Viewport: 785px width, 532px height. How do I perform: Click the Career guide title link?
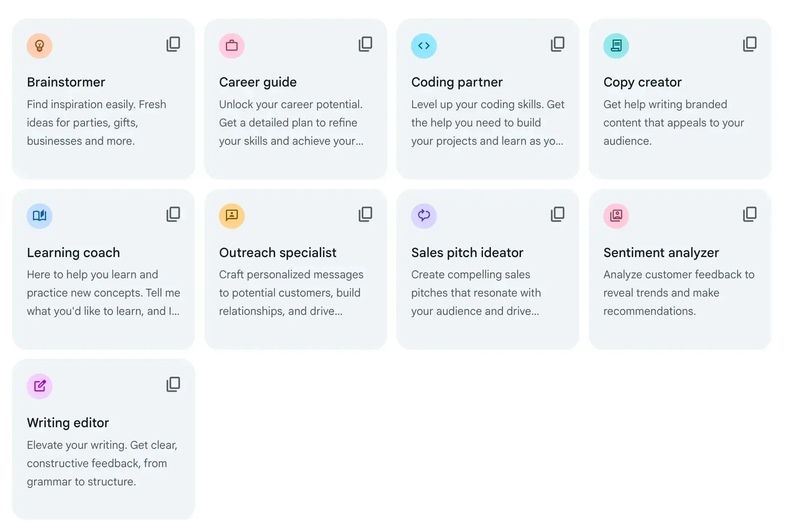click(x=258, y=82)
